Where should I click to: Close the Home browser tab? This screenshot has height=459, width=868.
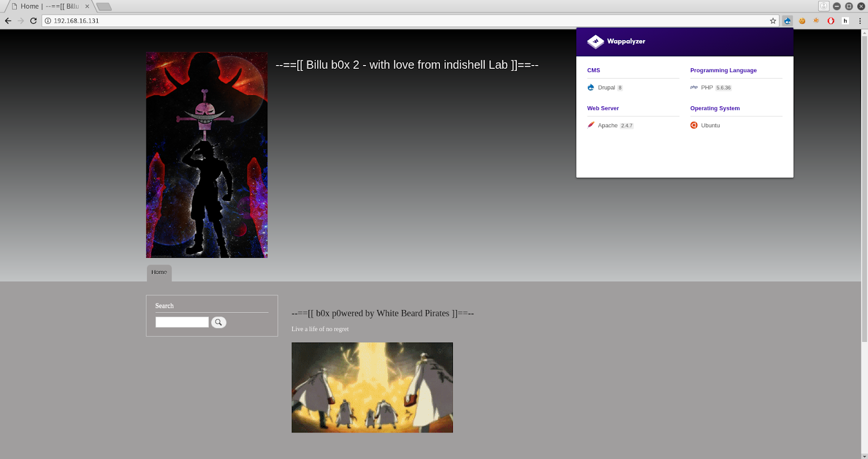(87, 7)
